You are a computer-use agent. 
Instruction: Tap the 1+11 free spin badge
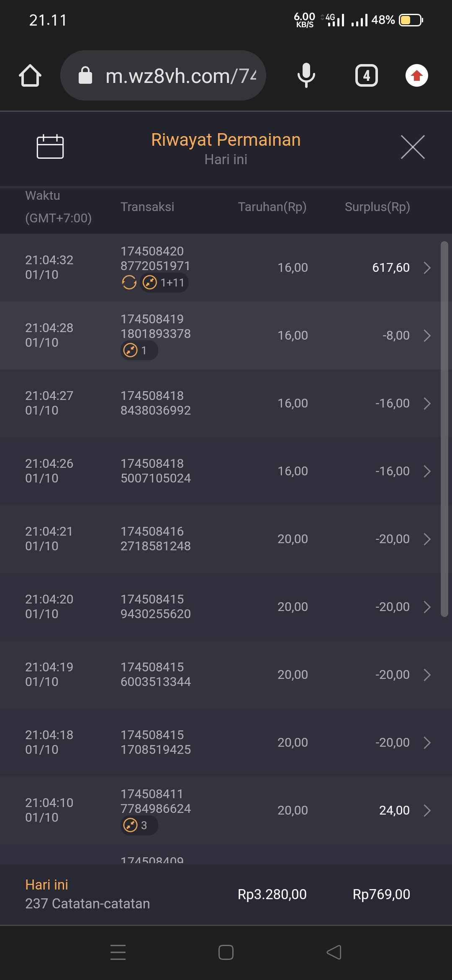(x=164, y=283)
